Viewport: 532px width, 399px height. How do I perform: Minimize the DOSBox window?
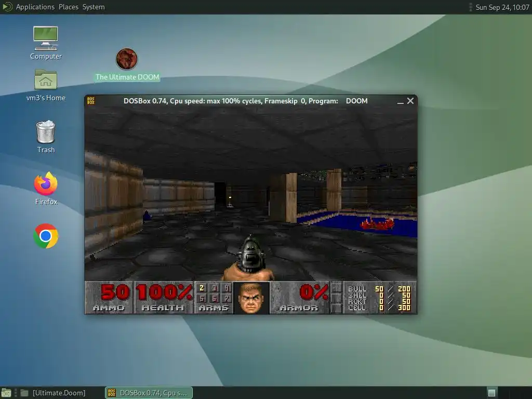(x=401, y=101)
